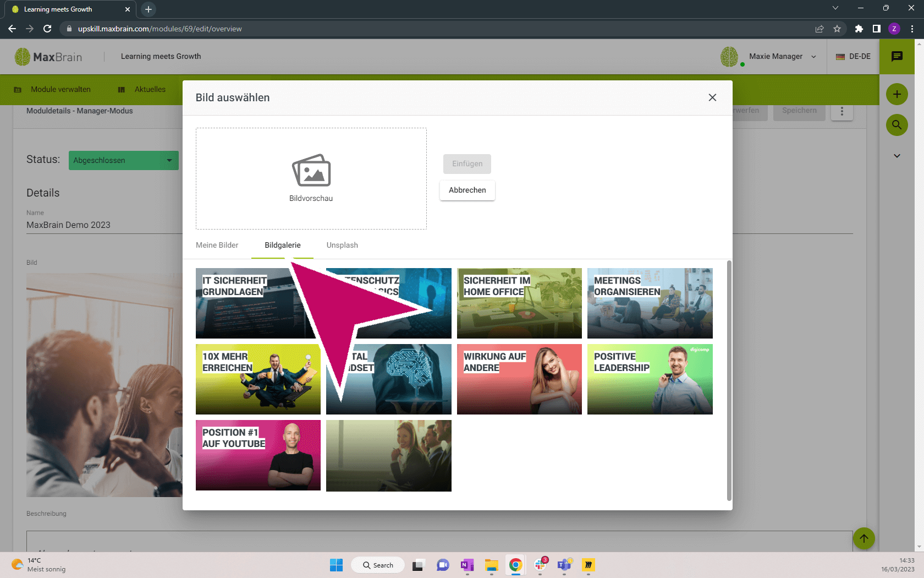Open the Chrome extensions puzzle icon
The height and width of the screenshot is (578, 924).
(x=859, y=29)
